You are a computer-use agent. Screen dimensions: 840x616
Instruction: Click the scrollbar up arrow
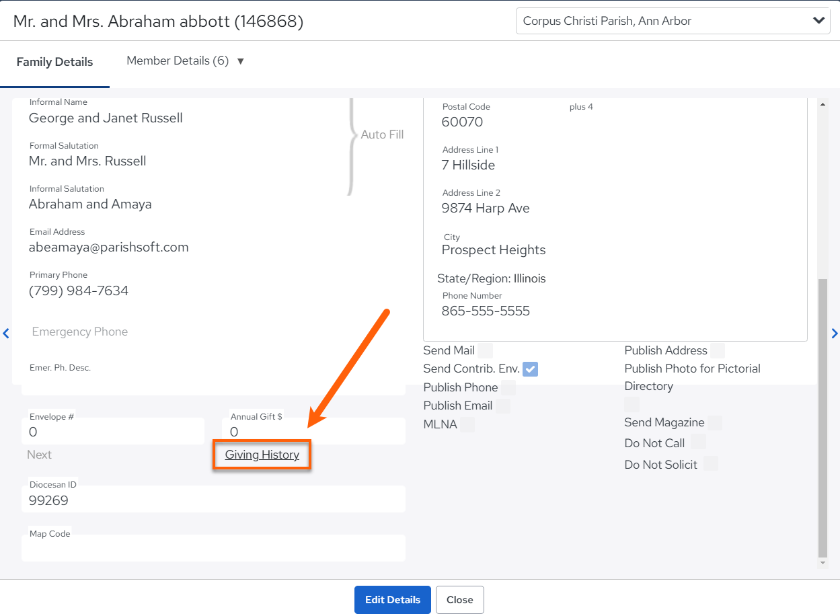[823, 104]
